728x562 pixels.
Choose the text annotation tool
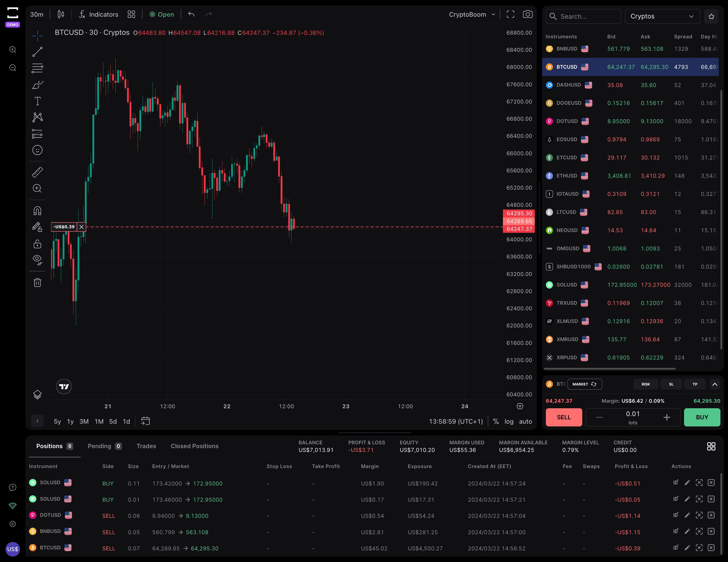(x=37, y=101)
